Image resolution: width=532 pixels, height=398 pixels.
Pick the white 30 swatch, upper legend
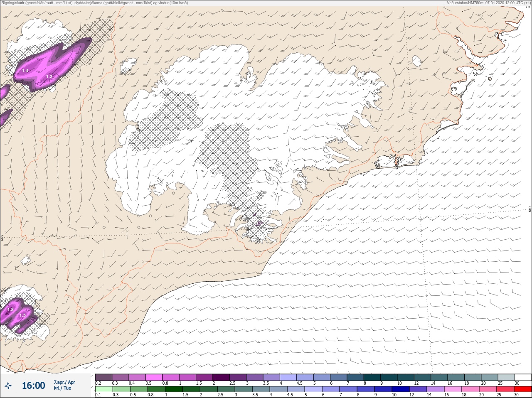(523, 377)
